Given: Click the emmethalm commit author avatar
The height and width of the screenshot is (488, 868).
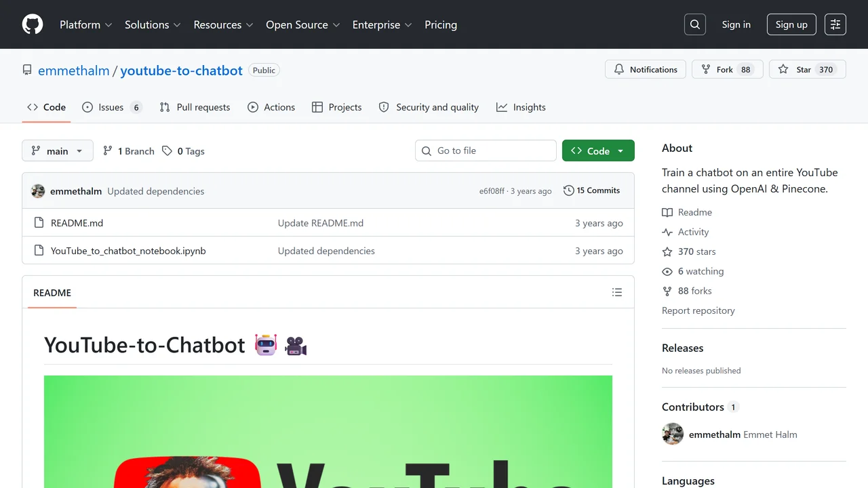Looking at the screenshot, I should click(x=38, y=191).
